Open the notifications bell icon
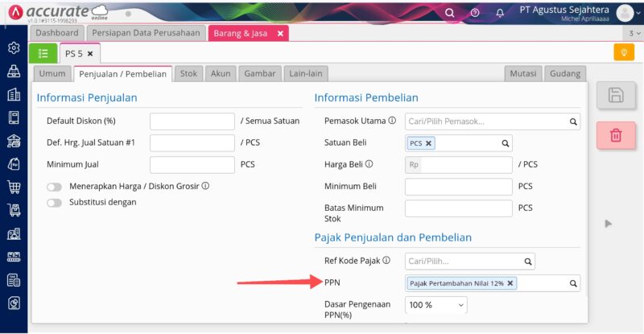 coord(500,13)
